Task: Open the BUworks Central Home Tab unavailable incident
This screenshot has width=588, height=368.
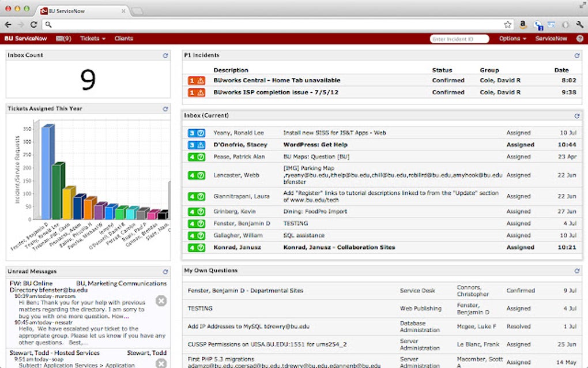Action: pos(278,80)
